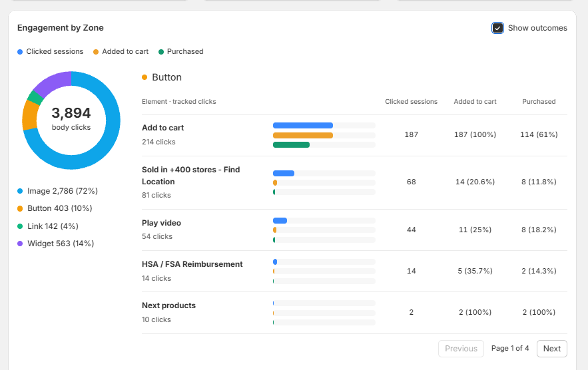
Task: Select the Button 403 legend entry
Action: tap(55, 208)
